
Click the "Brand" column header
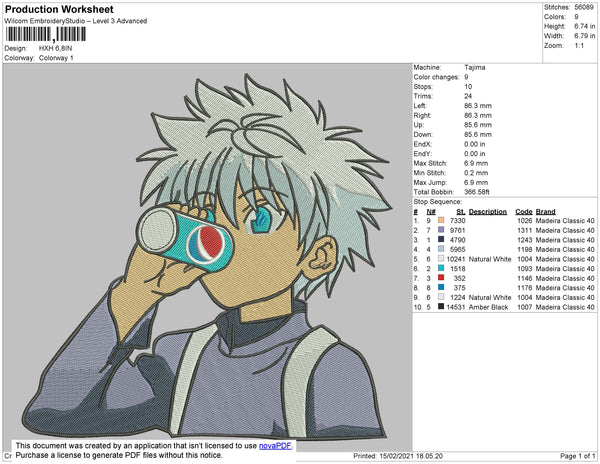[x=546, y=212]
